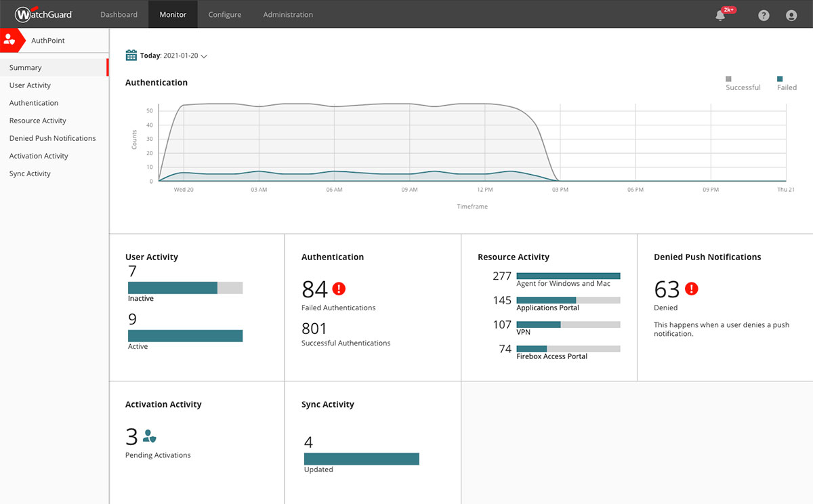This screenshot has height=504, width=813.
Task: Expand the Today date dropdown chevron
Action: pyautogui.click(x=204, y=56)
